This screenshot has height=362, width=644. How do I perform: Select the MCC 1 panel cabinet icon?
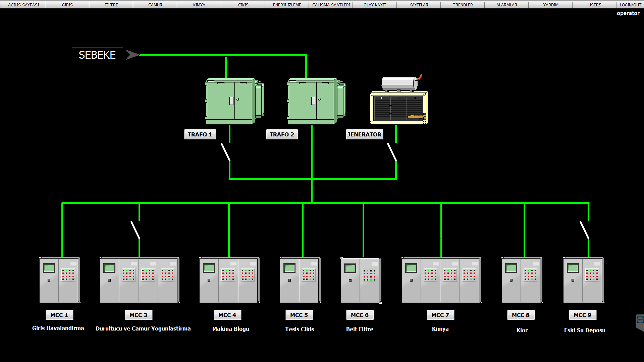(x=60, y=280)
